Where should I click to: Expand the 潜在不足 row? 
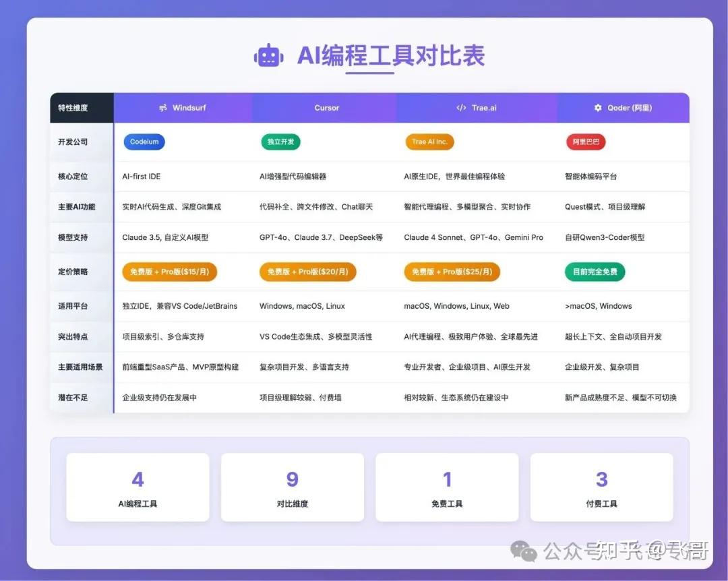(73, 397)
